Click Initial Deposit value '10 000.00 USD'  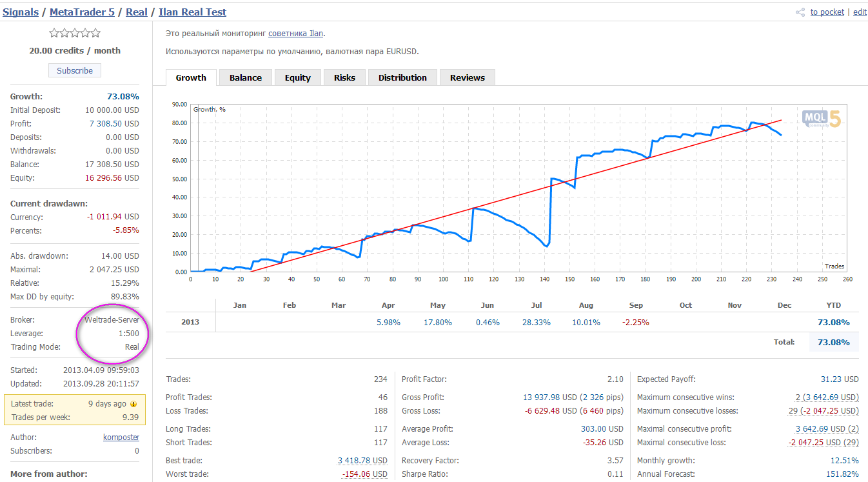click(x=113, y=110)
